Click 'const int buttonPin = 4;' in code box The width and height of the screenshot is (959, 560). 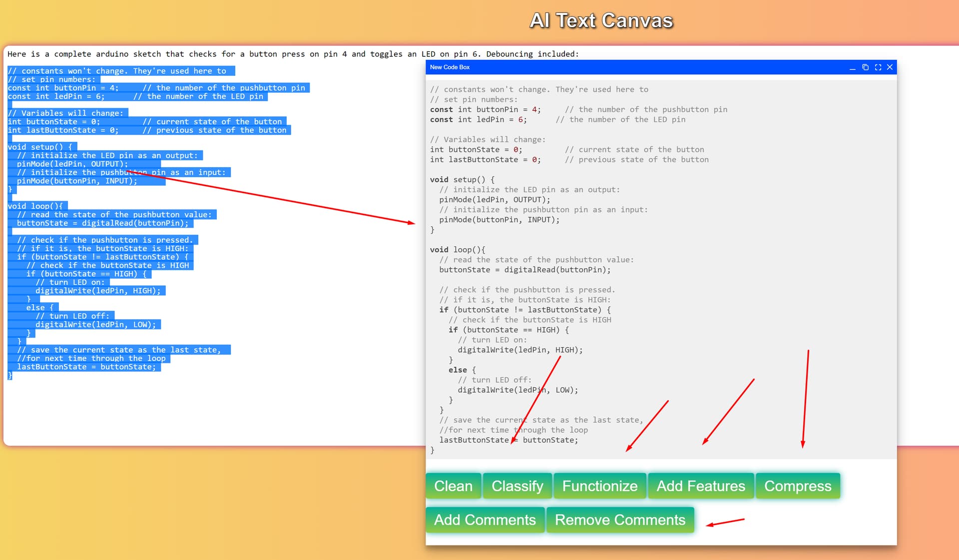click(484, 109)
